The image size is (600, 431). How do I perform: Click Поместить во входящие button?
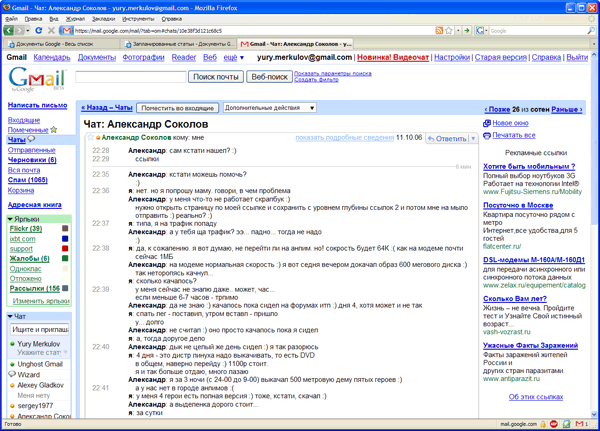click(x=178, y=108)
